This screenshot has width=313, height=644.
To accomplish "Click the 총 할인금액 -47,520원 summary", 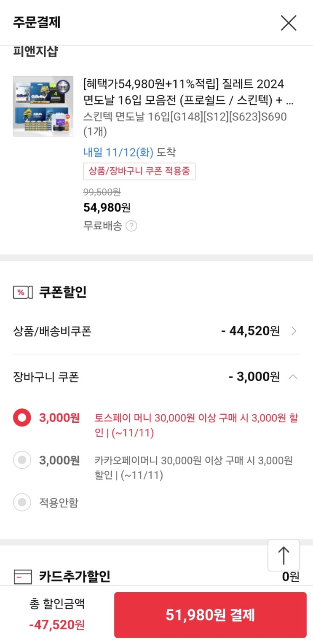I will [57, 615].
